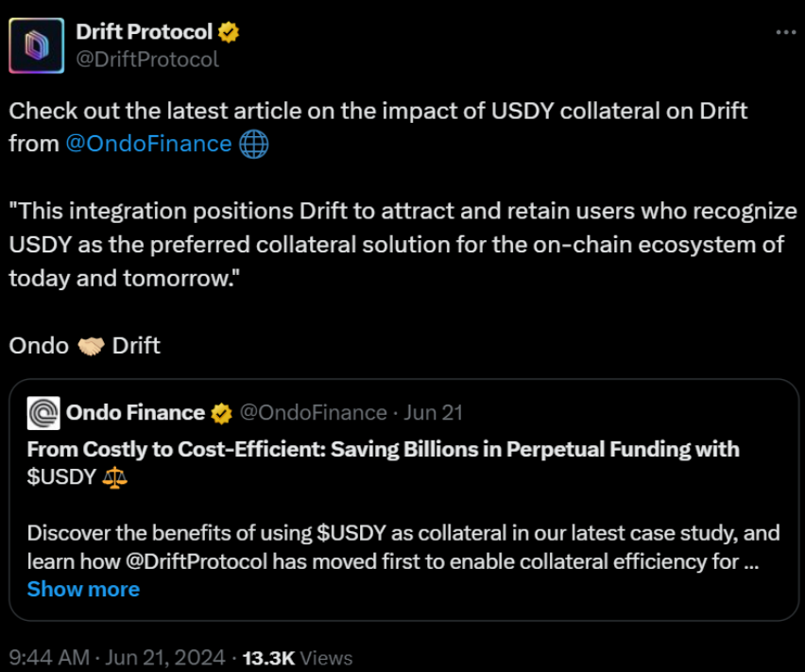Click the quoted post description paragraph
This screenshot has height=672, width=805.
pos(403,547)
